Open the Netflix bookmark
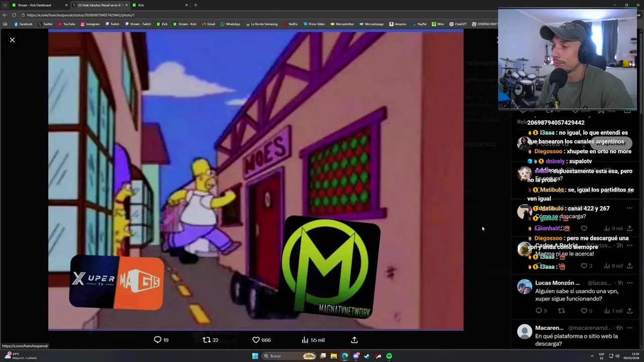644x362 pixels. pos(290,24)
